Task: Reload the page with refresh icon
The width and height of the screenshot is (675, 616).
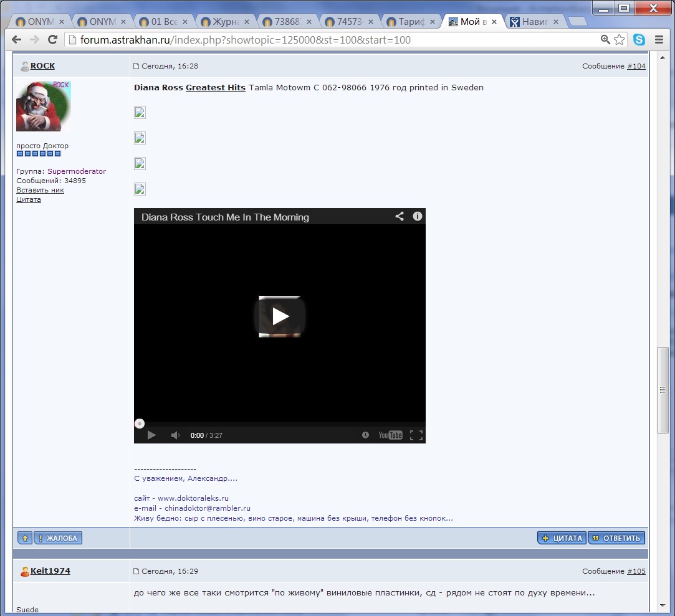Action: click(x=52, y=40)
